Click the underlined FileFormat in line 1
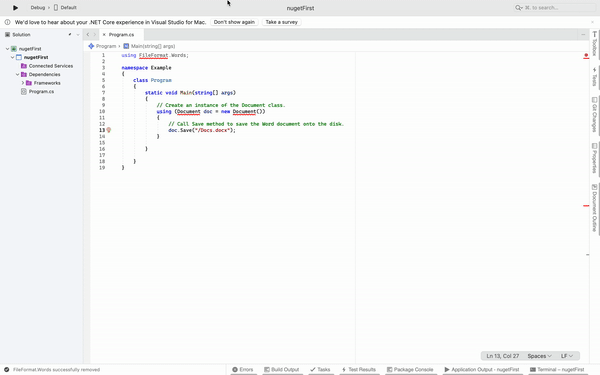 [153, 55]
